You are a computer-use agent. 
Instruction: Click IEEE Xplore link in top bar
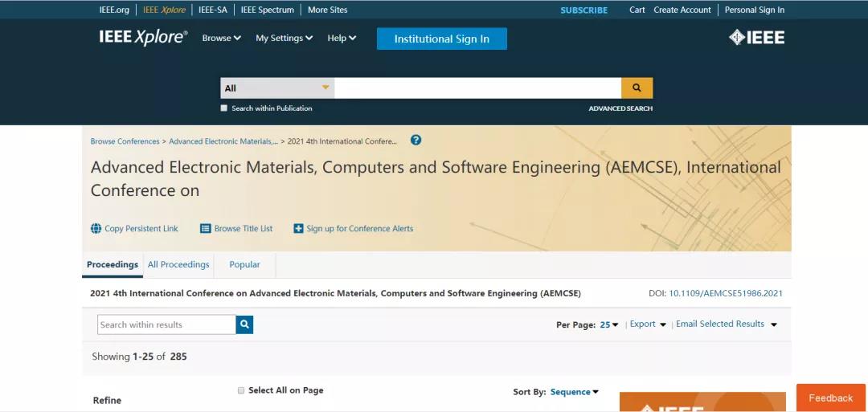coord(164,10)
